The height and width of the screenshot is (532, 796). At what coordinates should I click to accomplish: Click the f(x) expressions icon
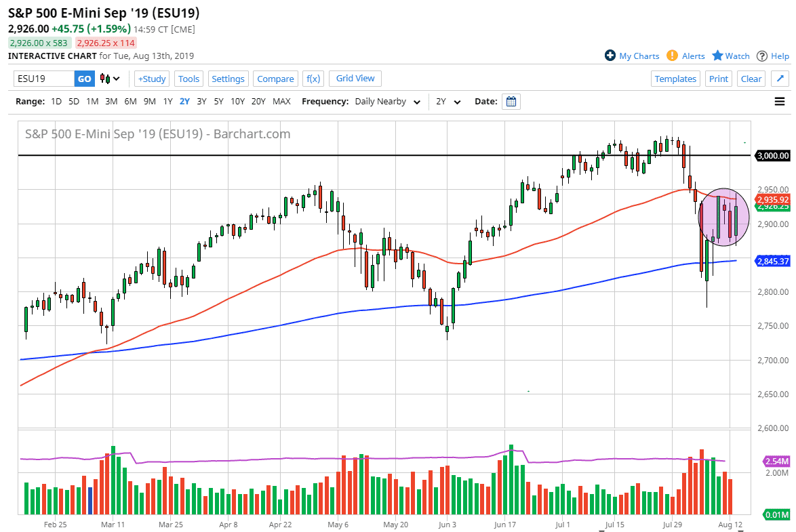point(313,79)
